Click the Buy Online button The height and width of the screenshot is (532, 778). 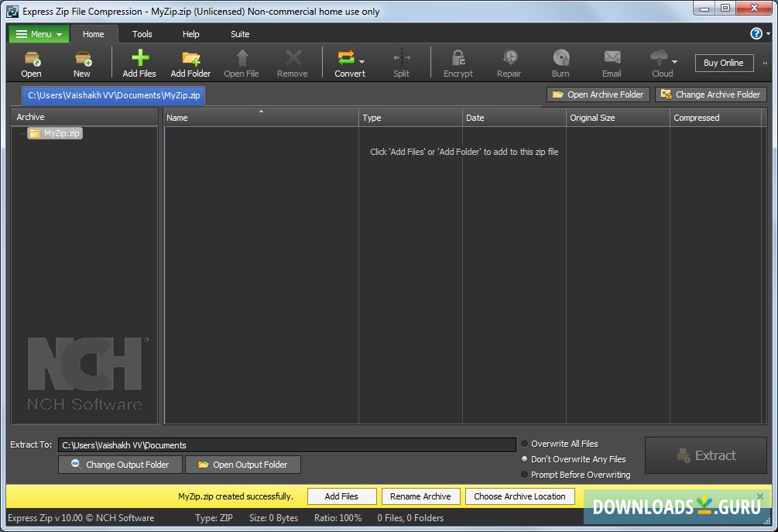click(x=724, y=63)
